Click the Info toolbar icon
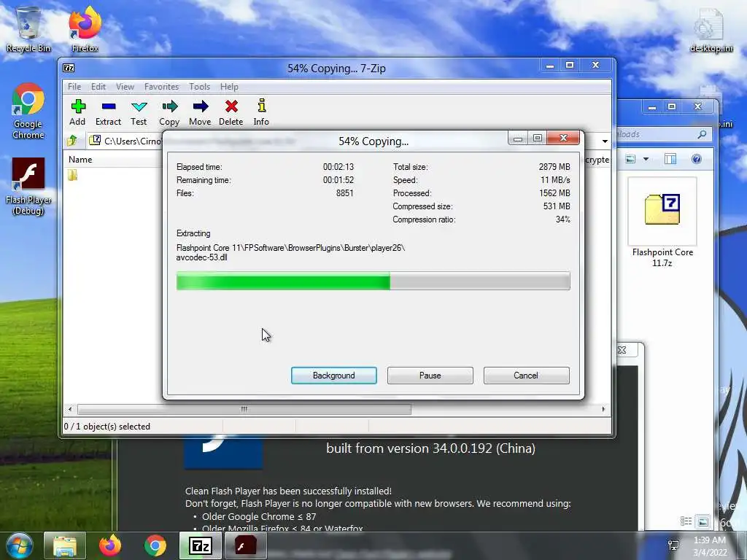747x560 pixels. pyautogui.click(x=261, y=112)
